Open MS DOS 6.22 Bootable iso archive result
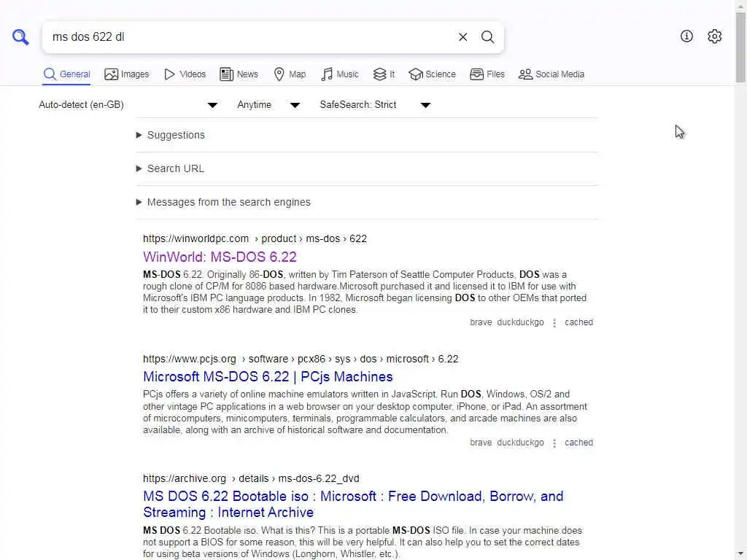Screen dimensions: 747x560 (x=353, y=505)
